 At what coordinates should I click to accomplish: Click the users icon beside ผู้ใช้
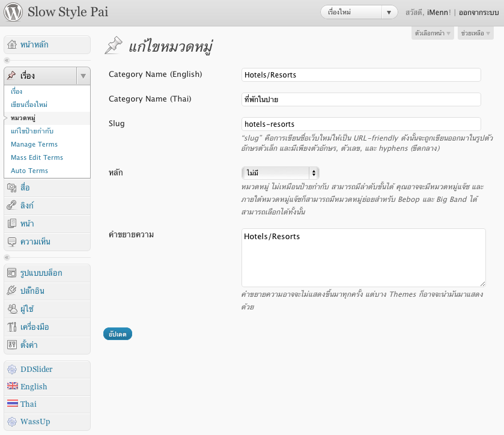point(12,309)
